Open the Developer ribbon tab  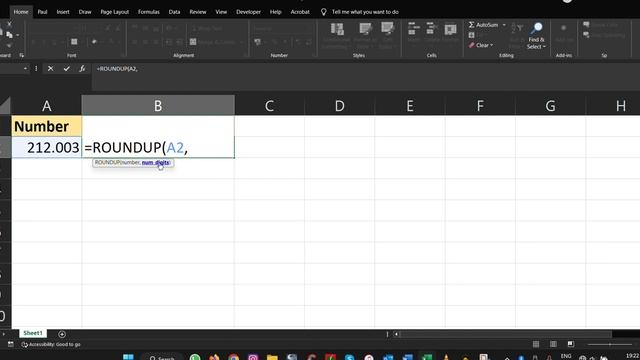[x=248, y=12]
